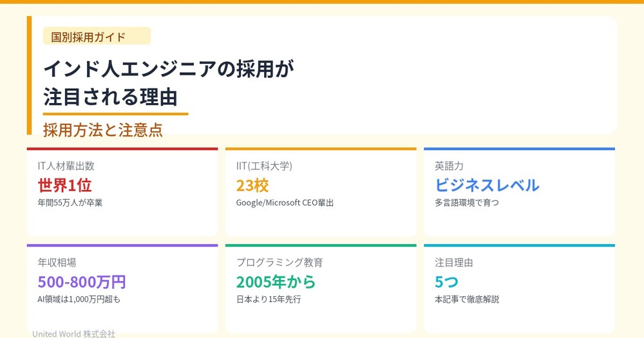Click the Google/Microsoft CEO輩出 caption

tap(285, 203)
